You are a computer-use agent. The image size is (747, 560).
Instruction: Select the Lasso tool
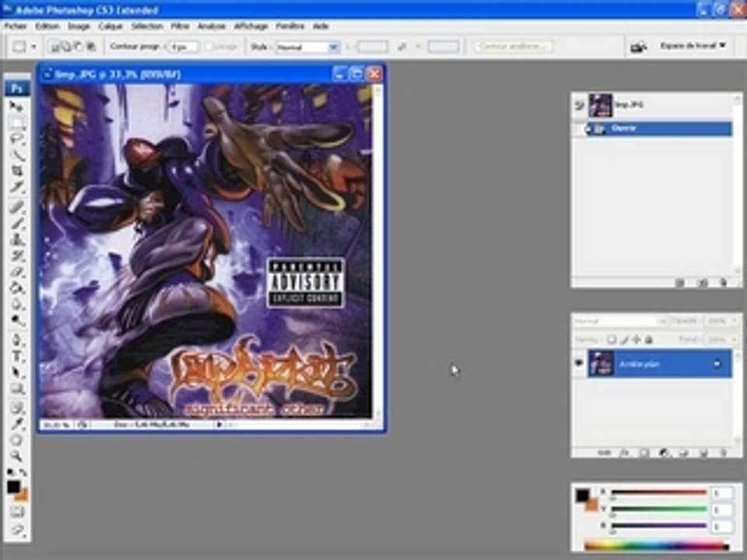point(17,139)
